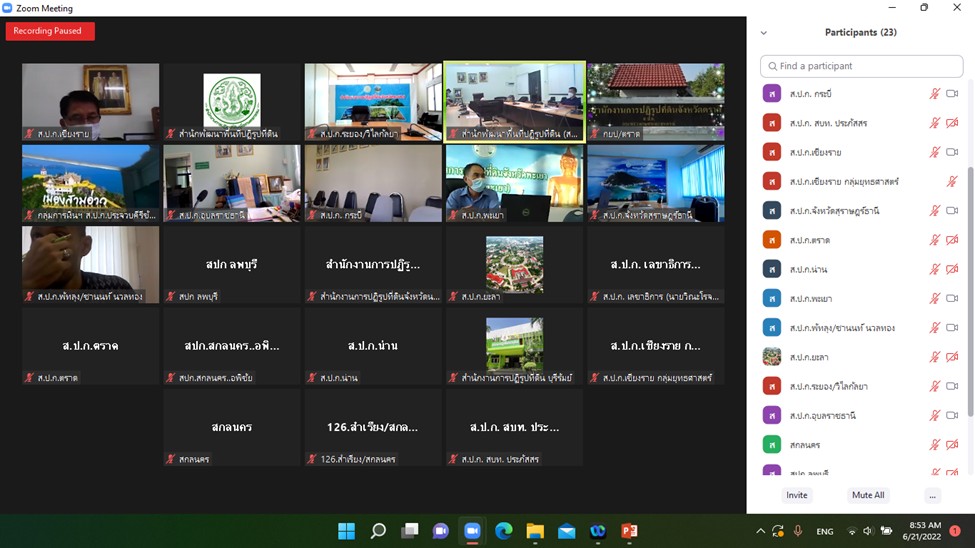Open File Explorer from the taskbar

[535, 531]
